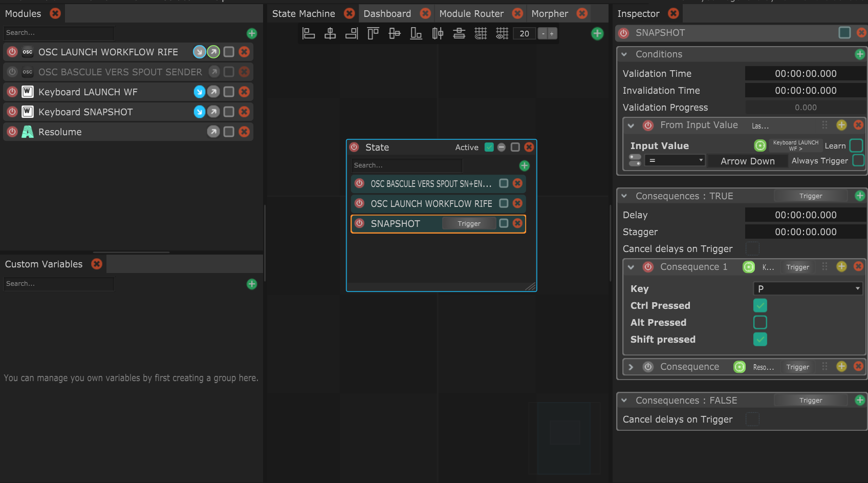Toggle power icon for Resolume module
Image resolution: width=868 pixels, height=483 pixels.
coord(12,132)
